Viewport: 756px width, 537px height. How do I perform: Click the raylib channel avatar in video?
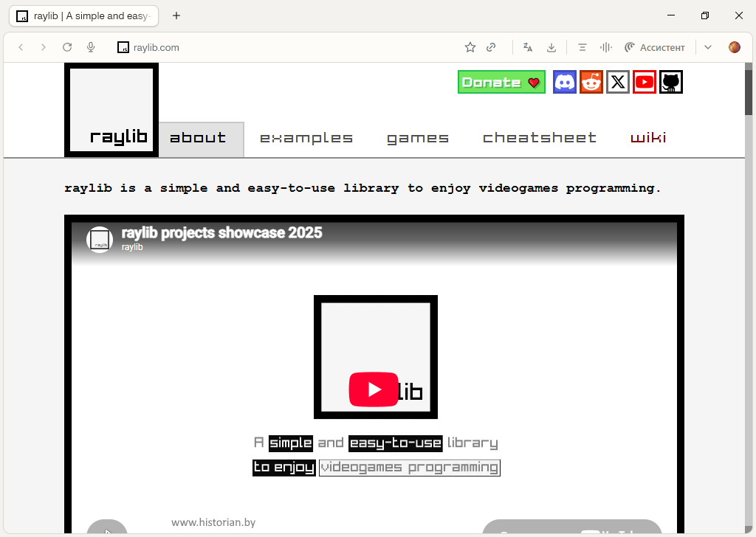[100, 239]
